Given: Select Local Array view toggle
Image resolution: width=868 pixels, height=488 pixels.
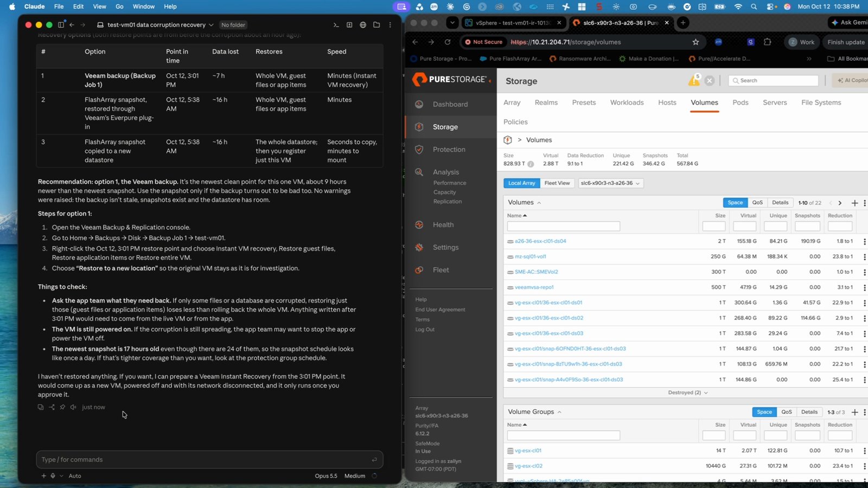Looking at the screenshot, I should click(x=521, y=183).
